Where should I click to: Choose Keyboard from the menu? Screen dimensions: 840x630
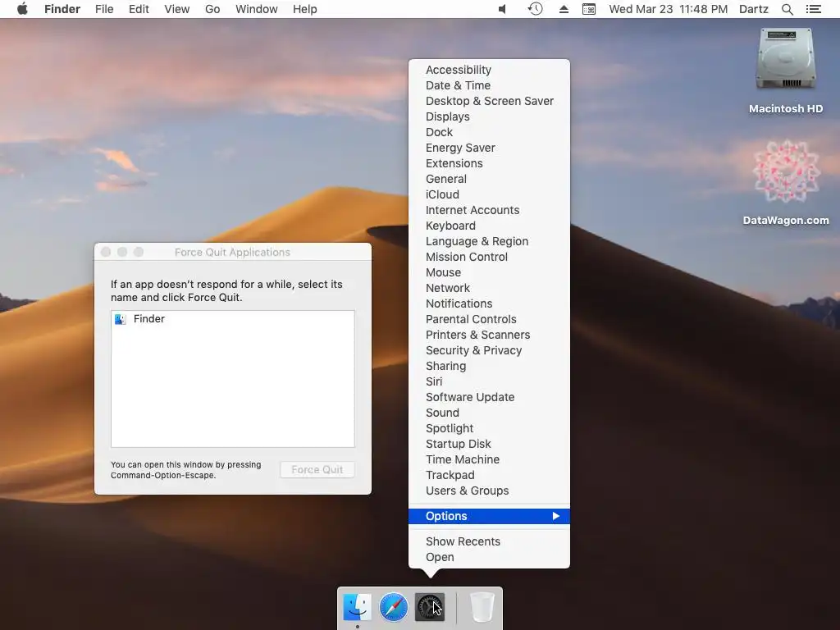tap(489, 226)
